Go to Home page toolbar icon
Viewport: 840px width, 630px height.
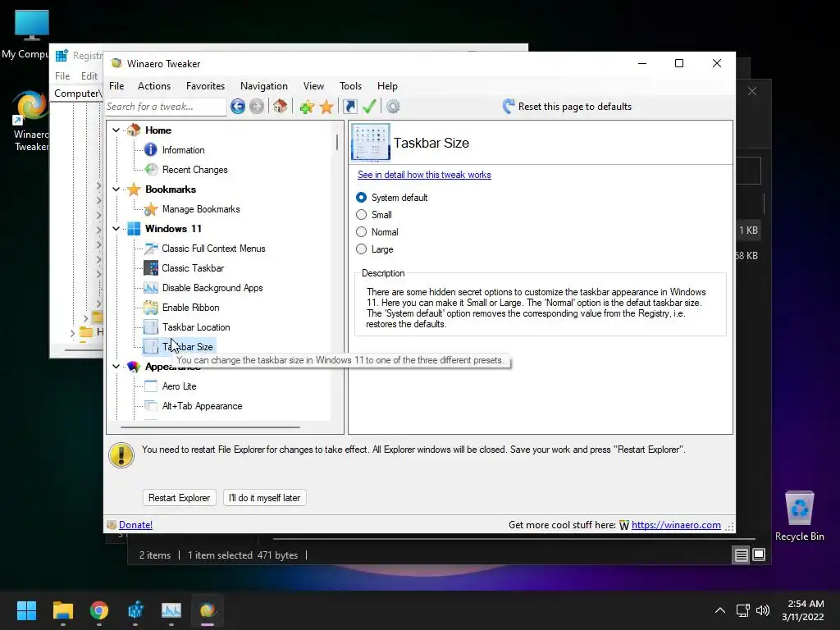[281, 106]
